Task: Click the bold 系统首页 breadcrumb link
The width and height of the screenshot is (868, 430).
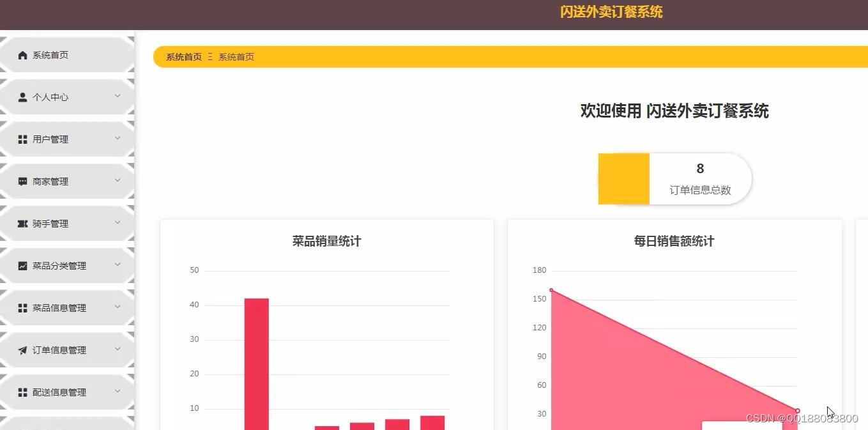Action: click(x=184, y=57)
